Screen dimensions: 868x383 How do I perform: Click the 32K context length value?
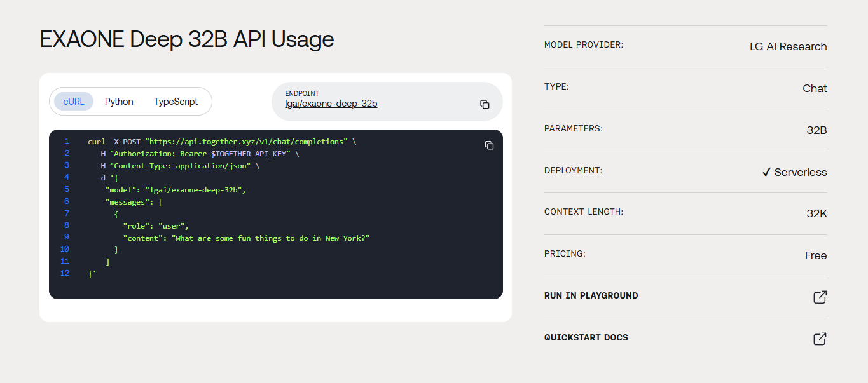tap(816, 213)
